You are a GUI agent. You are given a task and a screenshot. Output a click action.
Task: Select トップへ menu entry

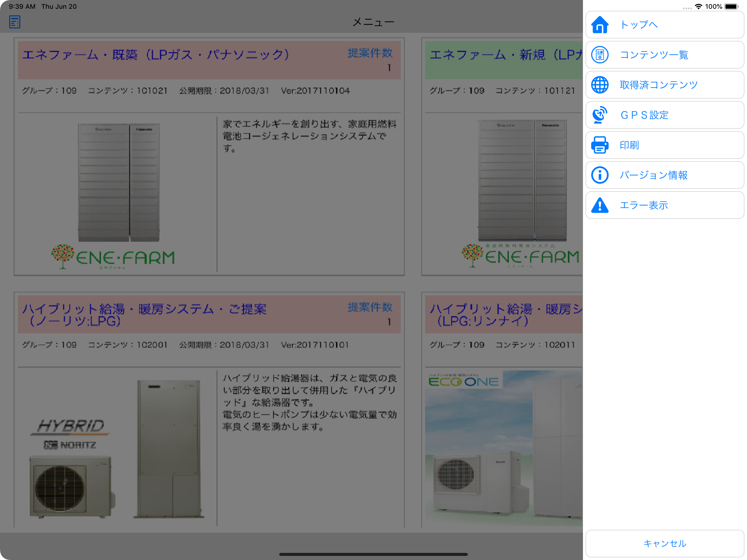point(665,25)
